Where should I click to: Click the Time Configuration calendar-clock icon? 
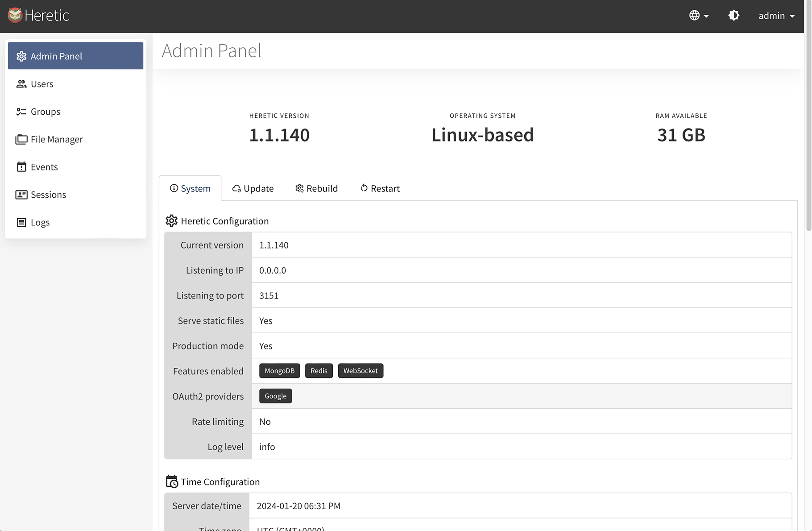point(172,481)
